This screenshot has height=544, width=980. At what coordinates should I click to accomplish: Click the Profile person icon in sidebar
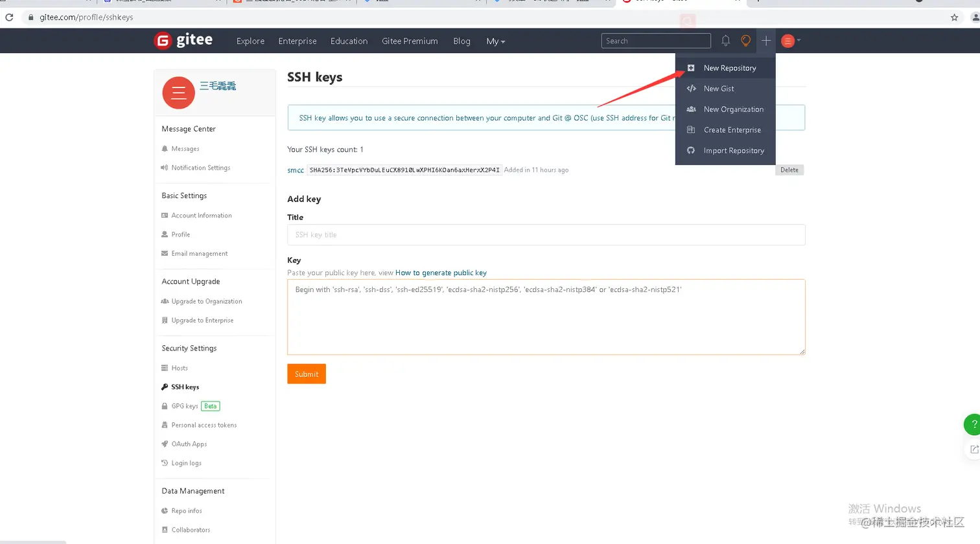pyautogui.click(x=165, y=234)
